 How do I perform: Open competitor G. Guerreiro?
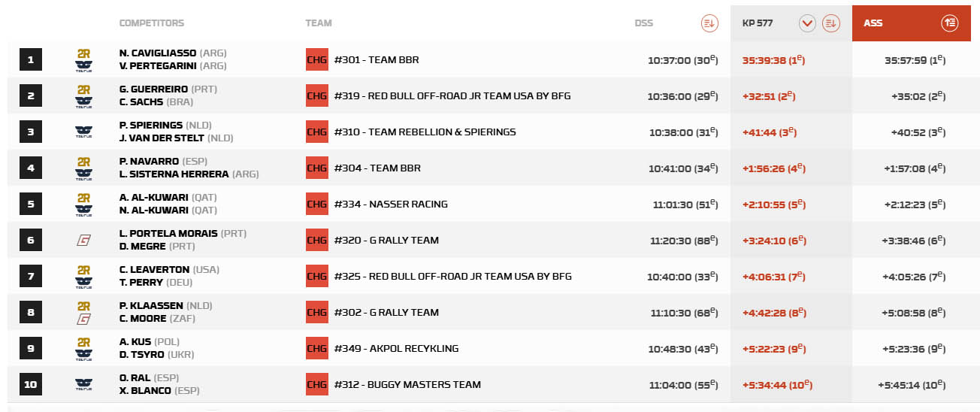(x=153, y=89)
